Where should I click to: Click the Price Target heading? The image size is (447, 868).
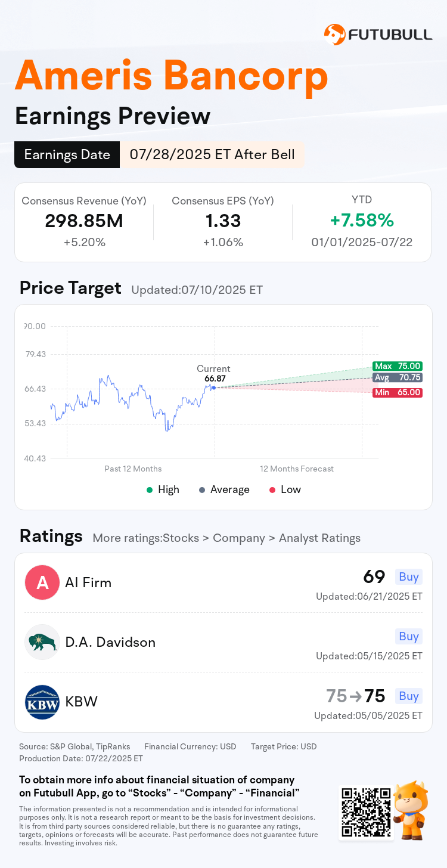coord(70,288)
